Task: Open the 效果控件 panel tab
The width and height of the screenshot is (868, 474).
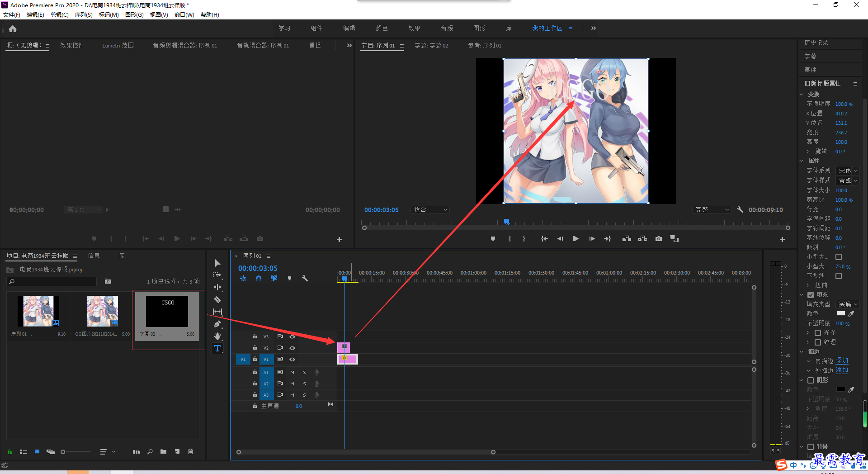Action: tap(72, 45)
